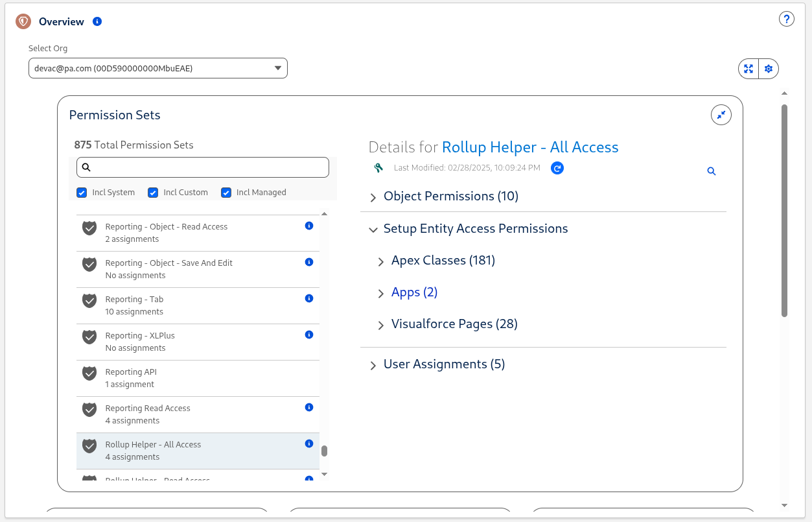Click the search magnifier in details panel
The width and height of the screenshot is (812, 522).
[x=712, y=171]
